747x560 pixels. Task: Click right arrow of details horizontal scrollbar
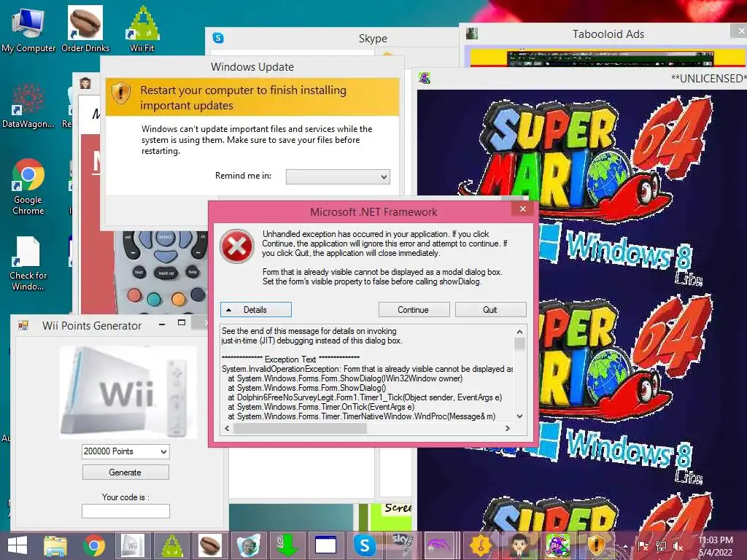(508, 429)
